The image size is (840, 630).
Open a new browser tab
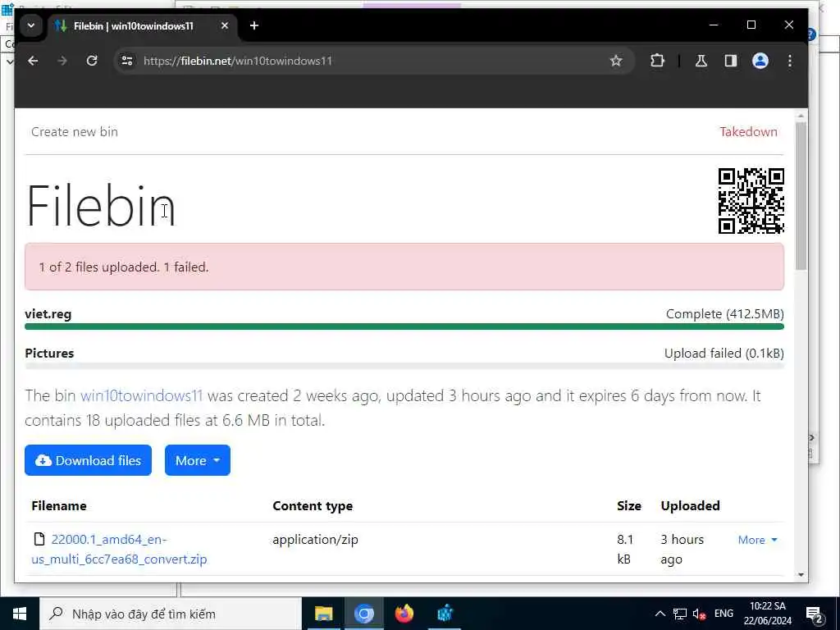(x=254, y=25)
